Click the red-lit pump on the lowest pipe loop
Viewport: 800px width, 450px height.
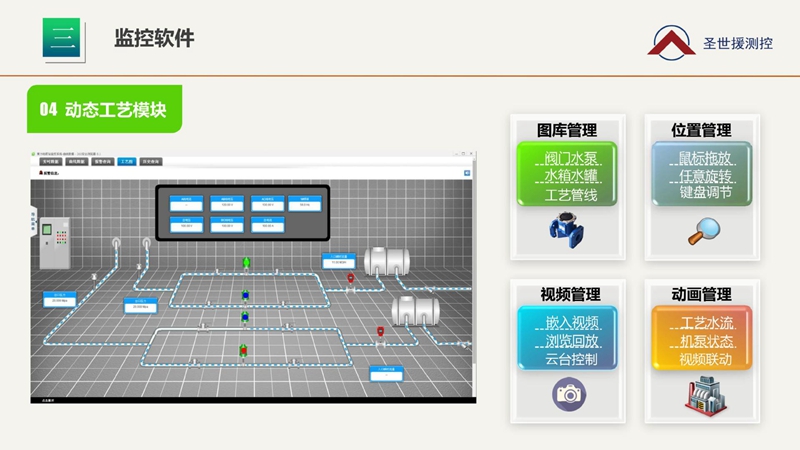pyautogui.click(x=243, y=351)
